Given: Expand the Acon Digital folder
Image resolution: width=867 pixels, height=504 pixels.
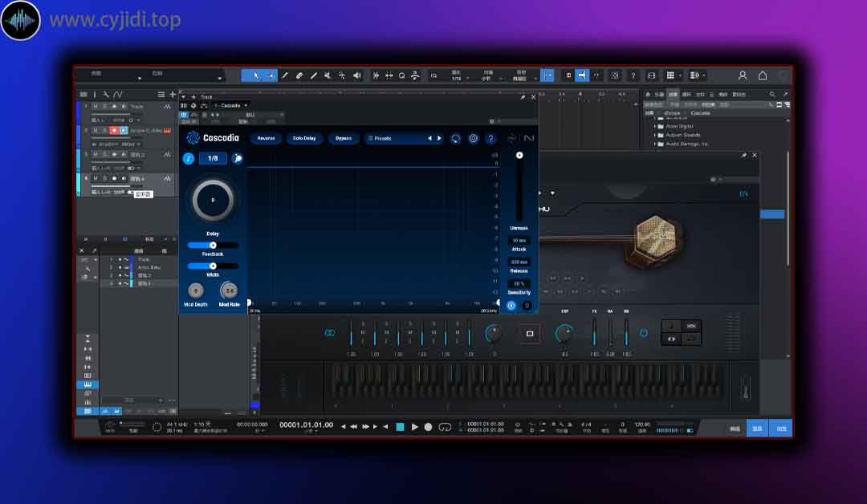Looking at the screenshot, I should coord(655,126).
